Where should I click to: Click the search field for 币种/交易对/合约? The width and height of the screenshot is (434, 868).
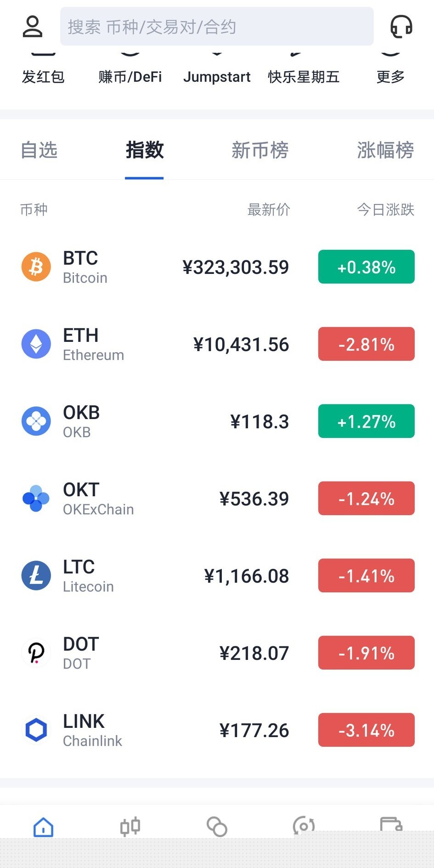(x=217, y=27)
